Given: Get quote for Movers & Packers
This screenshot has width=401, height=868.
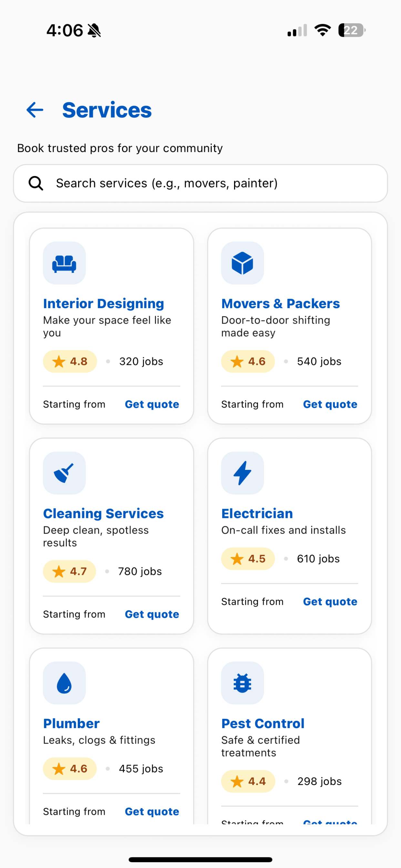Looking at the screenshot, I should click(330, 404).
